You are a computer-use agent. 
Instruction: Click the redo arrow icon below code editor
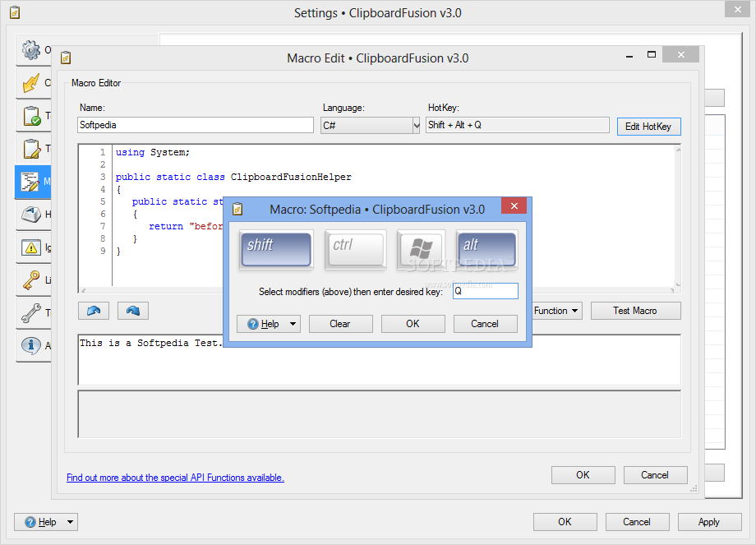coord(132,311)
